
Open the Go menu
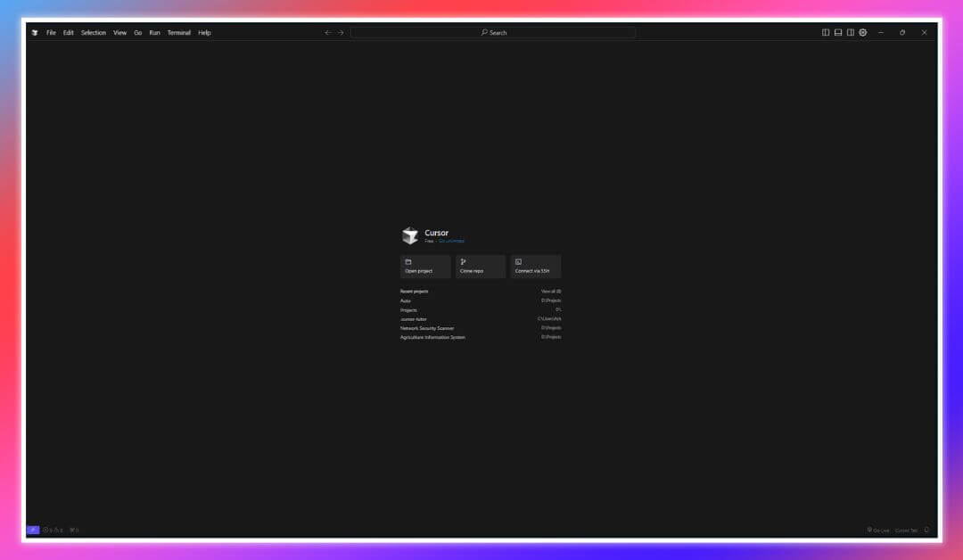click(137, 32)
